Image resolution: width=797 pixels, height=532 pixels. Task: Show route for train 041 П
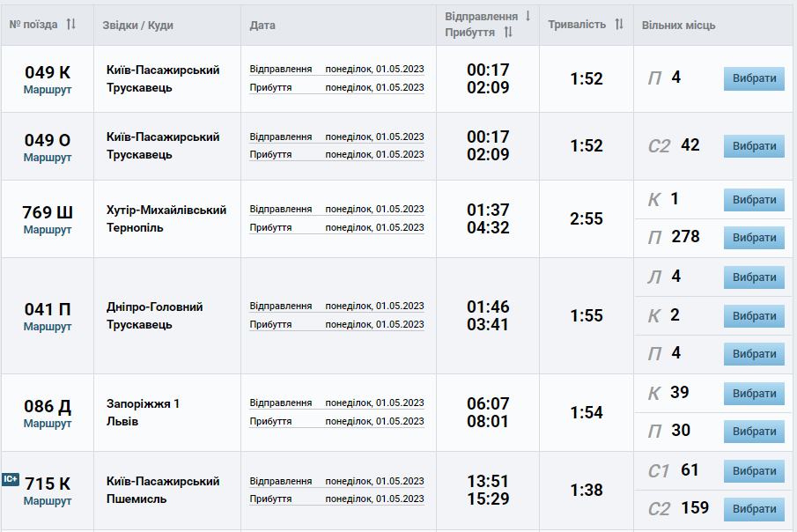(x=48, y=327)
